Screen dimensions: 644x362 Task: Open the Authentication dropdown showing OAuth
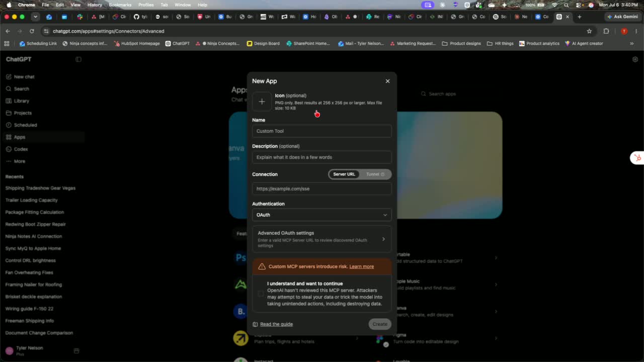[x=322, y=215]
